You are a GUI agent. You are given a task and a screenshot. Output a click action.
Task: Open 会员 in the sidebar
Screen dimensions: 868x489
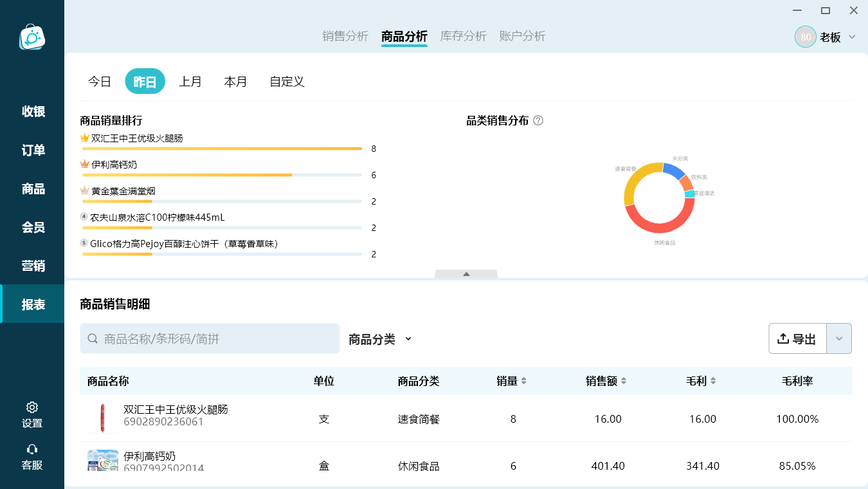(x=32, y=227)
